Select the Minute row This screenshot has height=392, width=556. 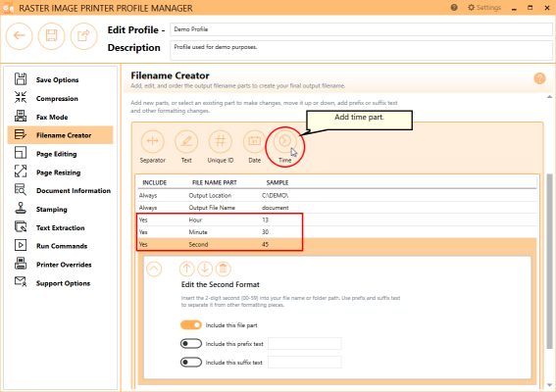[337, 232]
